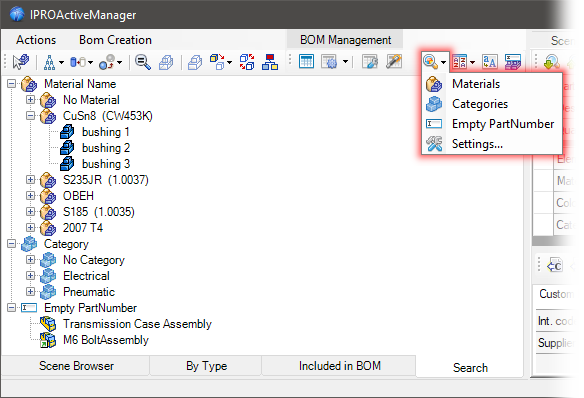Click the Bom Creation blocks icon

coord(195,62)
